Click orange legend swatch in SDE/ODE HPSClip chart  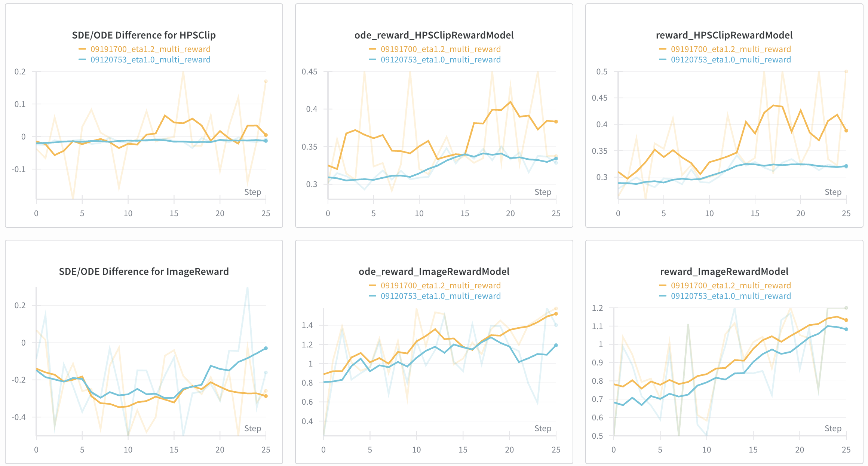(x=82, y=49)
